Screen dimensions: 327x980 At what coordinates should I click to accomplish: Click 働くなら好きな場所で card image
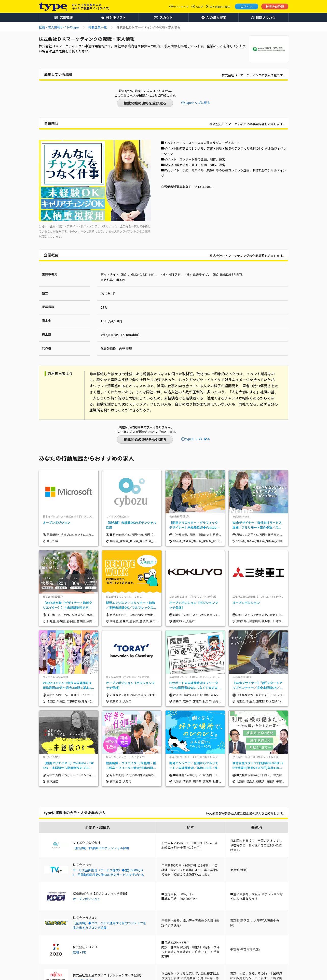coord(195,732)
